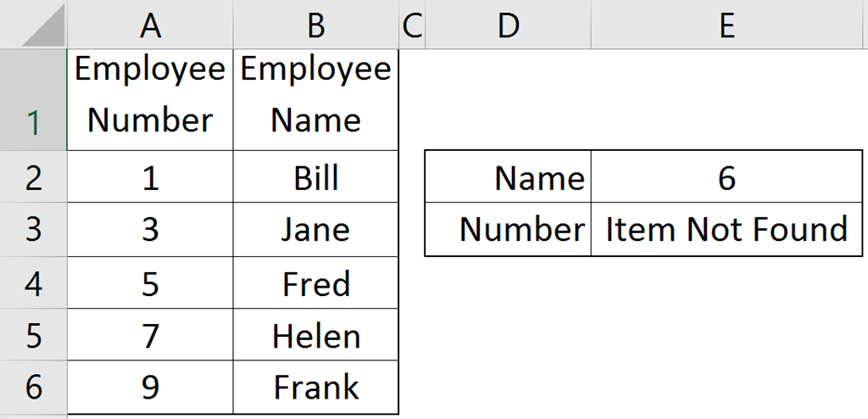The width and height of the screenshot is (868, 419).
Task: Select column E header
Action: pos(726,25)
